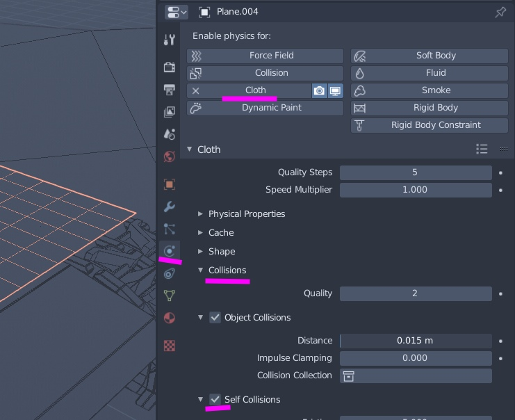Toggle Cloth render visibility camera icon

(x=319, y=90)
